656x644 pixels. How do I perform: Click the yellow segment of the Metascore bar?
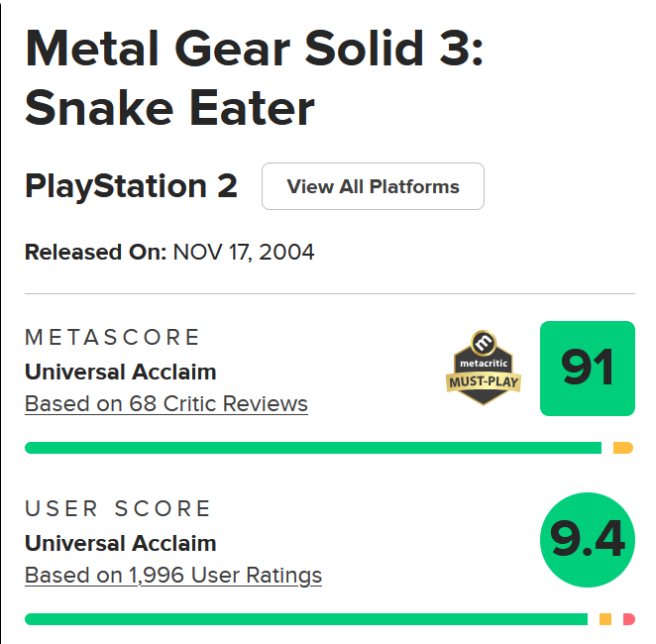(622, 448)
